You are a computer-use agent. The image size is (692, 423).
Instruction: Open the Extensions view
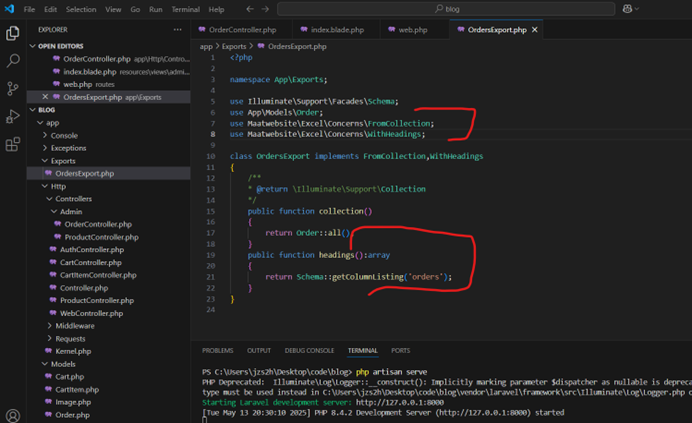click(13, 144)
